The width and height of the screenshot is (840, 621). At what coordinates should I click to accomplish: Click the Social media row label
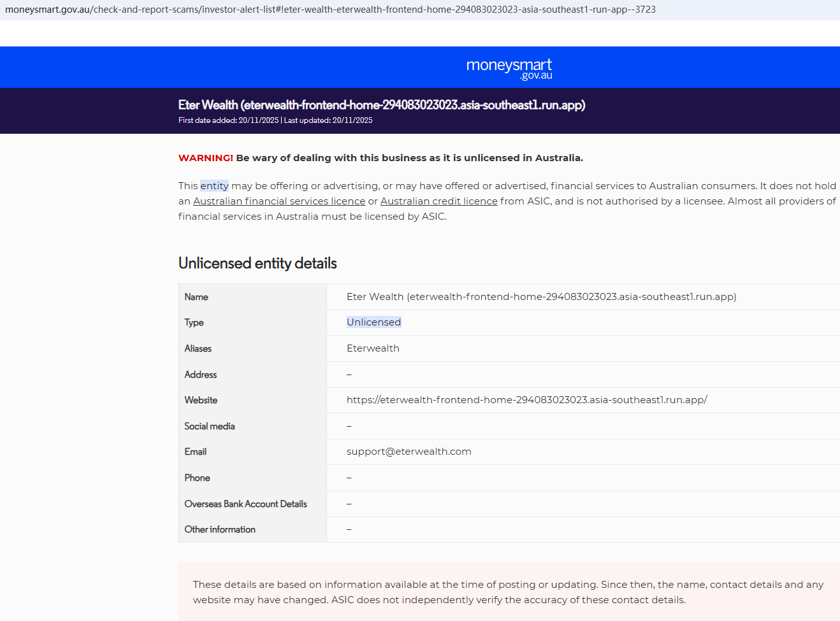coord(210,426)
